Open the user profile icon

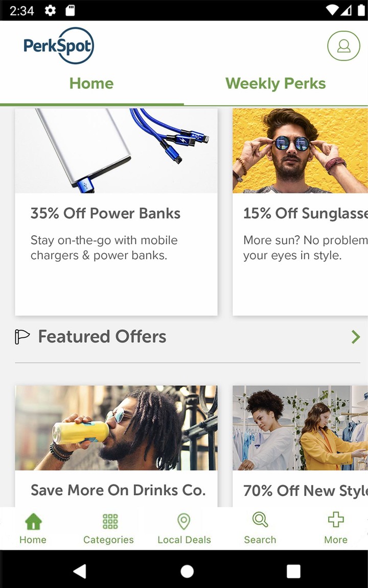click(343, 46)
